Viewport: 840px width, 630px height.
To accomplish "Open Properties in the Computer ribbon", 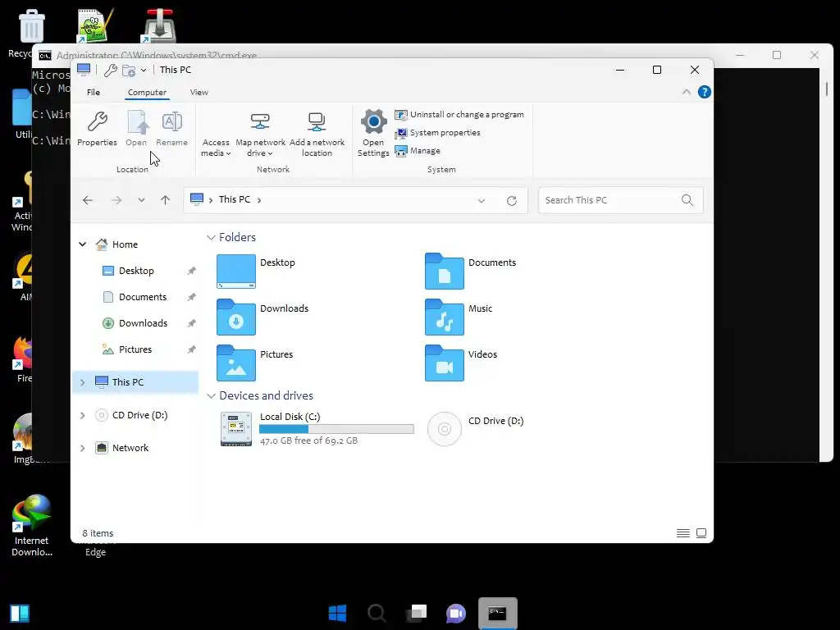I will point(97,129).
